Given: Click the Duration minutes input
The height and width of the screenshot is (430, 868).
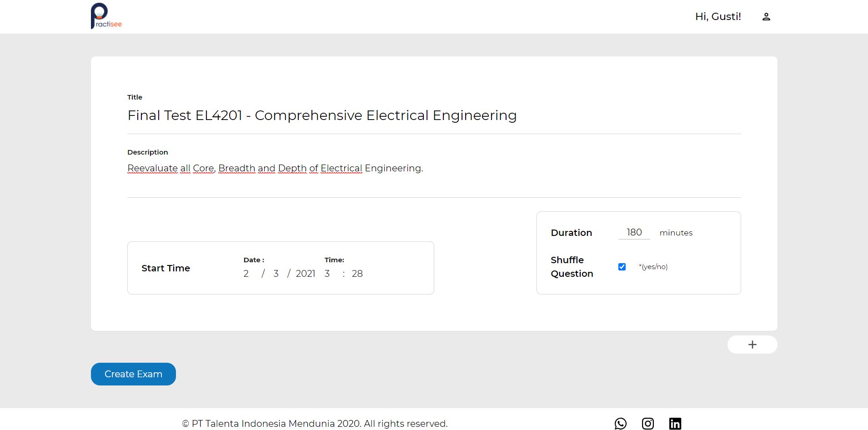Looking at the screenshot, I should 634,232.
